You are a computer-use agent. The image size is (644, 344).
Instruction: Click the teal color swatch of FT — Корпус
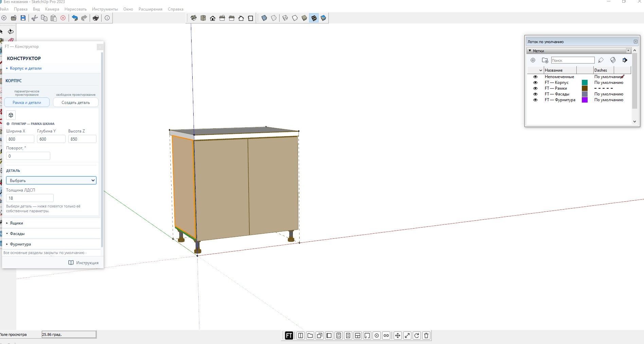coord(585,83)
